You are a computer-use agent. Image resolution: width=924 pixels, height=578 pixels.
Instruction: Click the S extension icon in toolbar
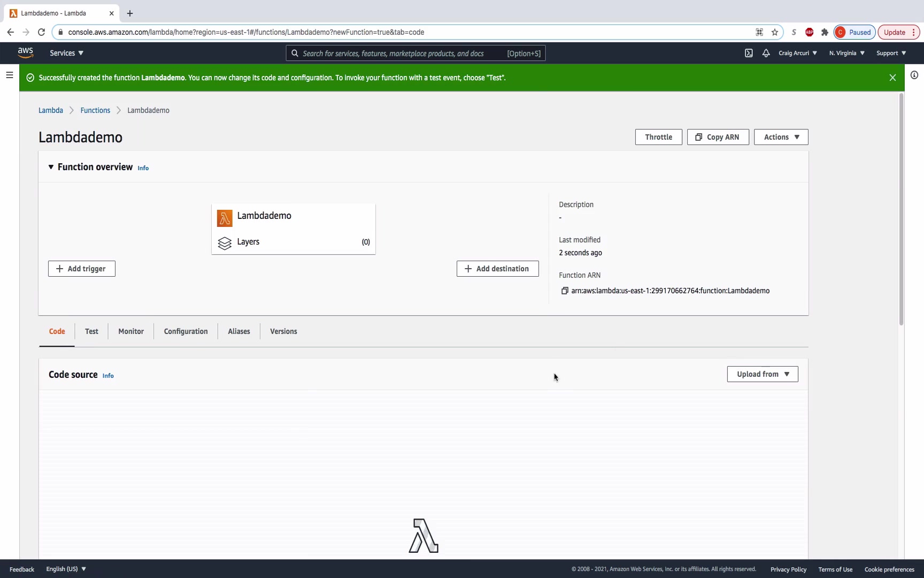click(794, 32)
